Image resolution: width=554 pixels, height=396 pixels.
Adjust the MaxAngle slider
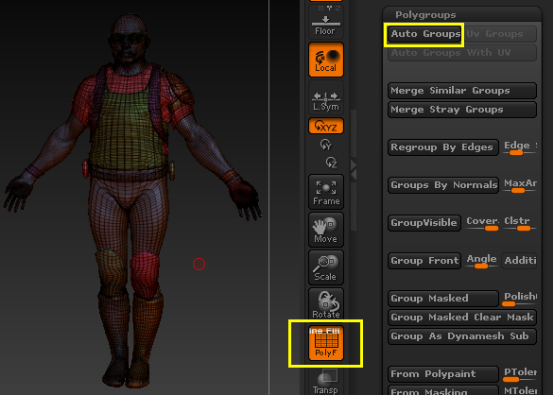[x=520, y=185]
